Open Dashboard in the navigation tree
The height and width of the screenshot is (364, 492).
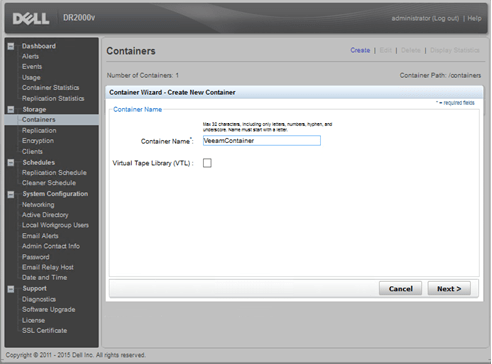(39, 46)
